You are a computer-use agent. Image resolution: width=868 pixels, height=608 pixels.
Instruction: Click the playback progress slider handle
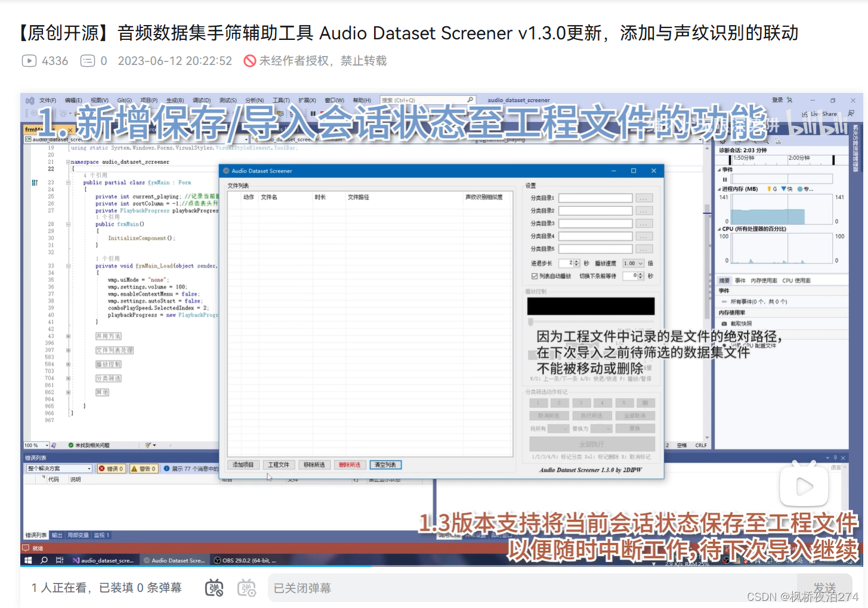530,322
